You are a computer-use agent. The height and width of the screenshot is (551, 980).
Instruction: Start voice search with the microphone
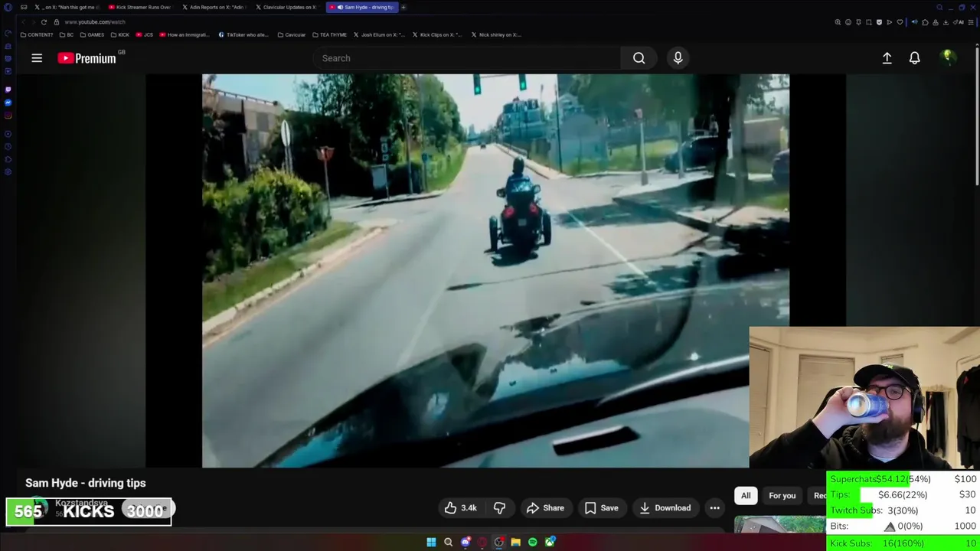678,58
